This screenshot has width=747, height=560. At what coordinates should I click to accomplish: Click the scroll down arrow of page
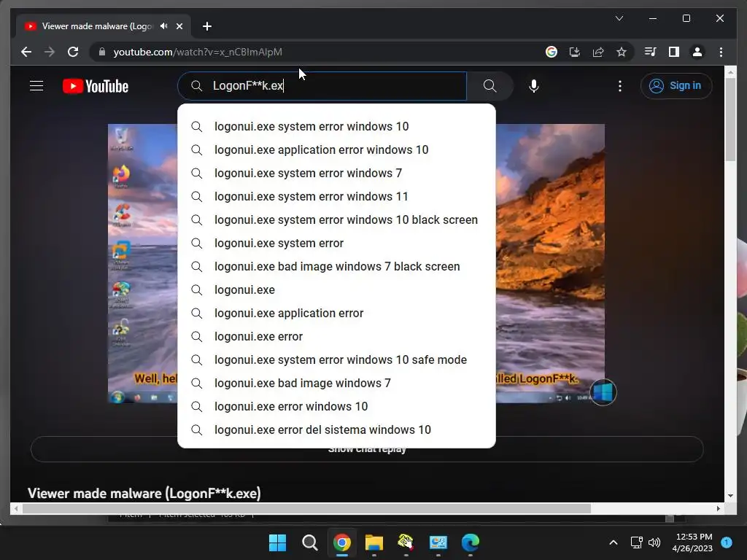coord(730,496)
